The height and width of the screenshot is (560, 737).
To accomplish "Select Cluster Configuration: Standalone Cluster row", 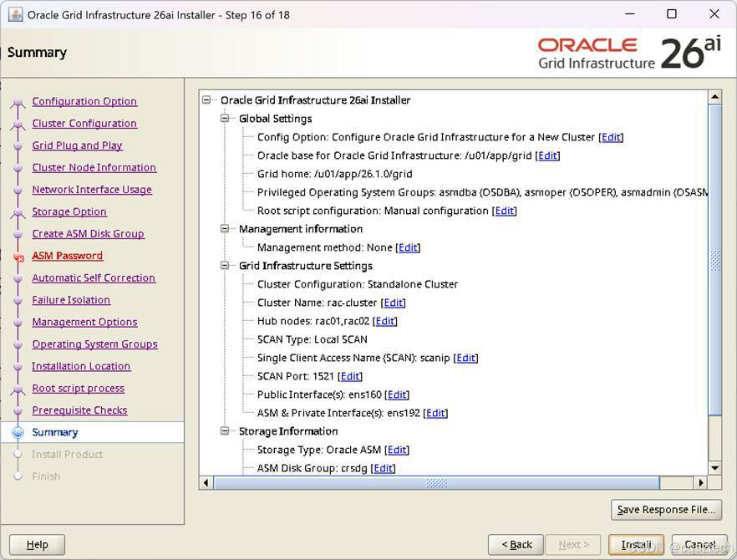I will coord(358,284).
